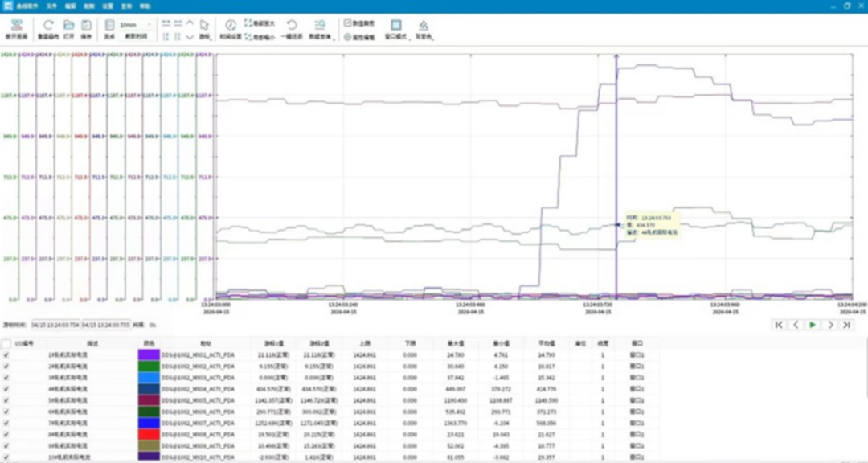Start playback with the green play button
This screenshot has width=868, height=463.
[813, 325]
